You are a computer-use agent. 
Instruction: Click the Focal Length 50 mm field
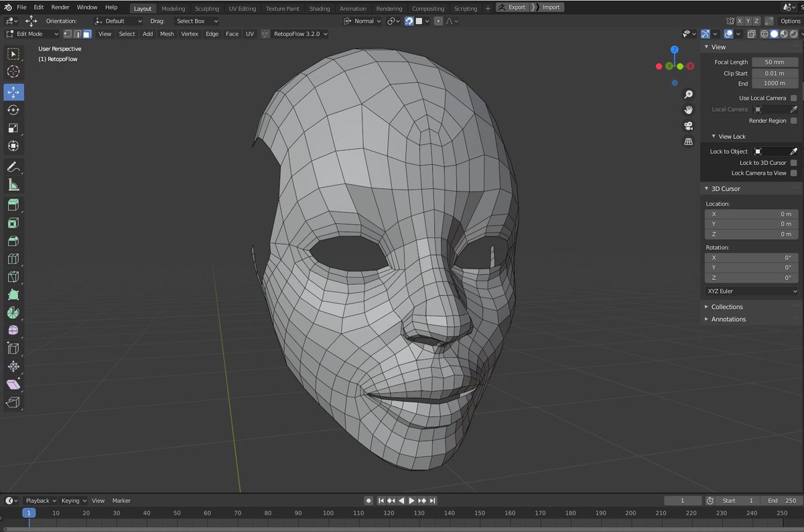(x=775, y=62)
